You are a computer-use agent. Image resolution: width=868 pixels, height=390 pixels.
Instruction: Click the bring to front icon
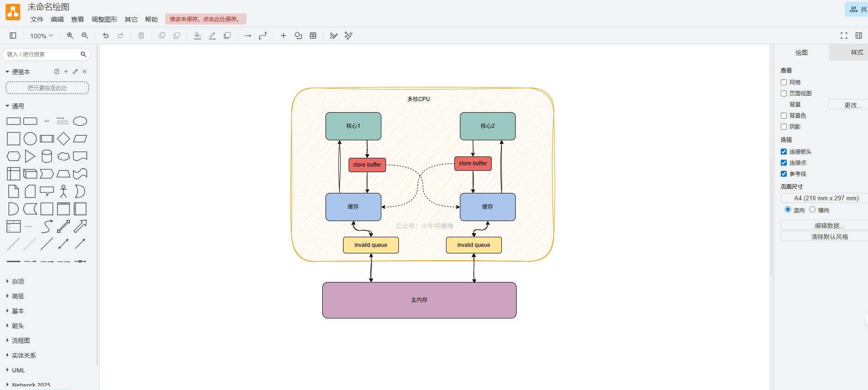coord(162,36)
